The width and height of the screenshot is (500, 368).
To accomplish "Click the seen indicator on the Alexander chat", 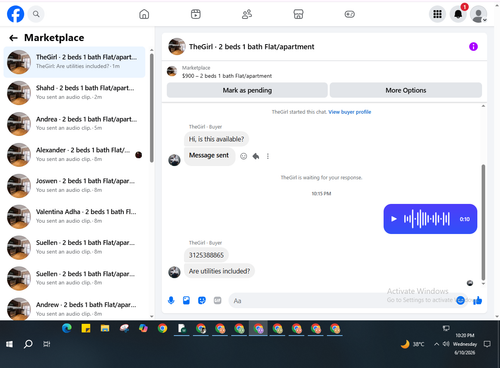I will pos(139,155).
